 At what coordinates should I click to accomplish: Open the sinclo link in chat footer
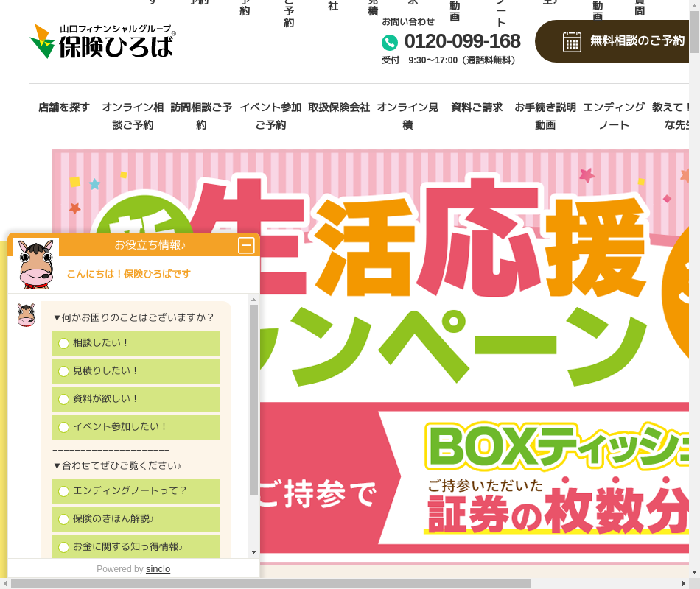[158, 569]
